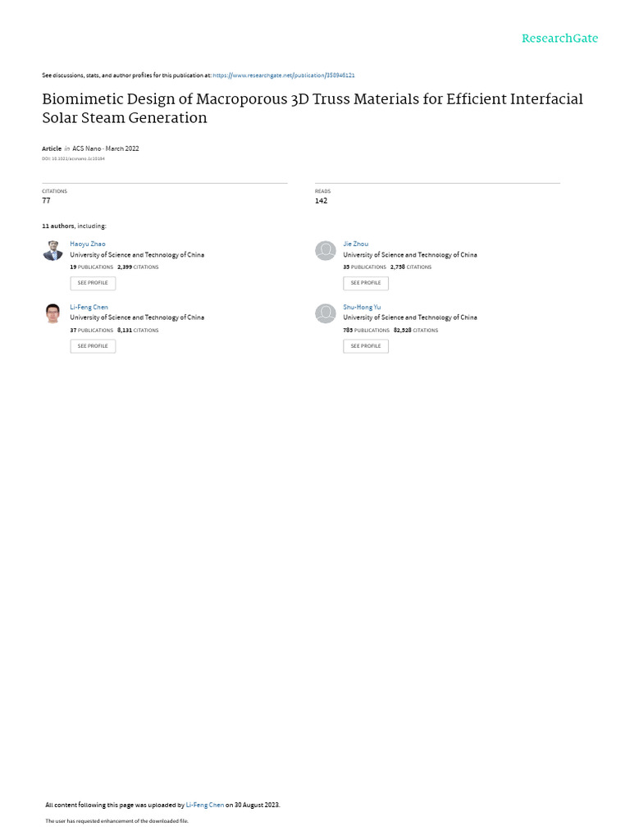Click the DOI text under the journal
The image size is (630, 840).
pyautogui.click(x=73, y=158)
